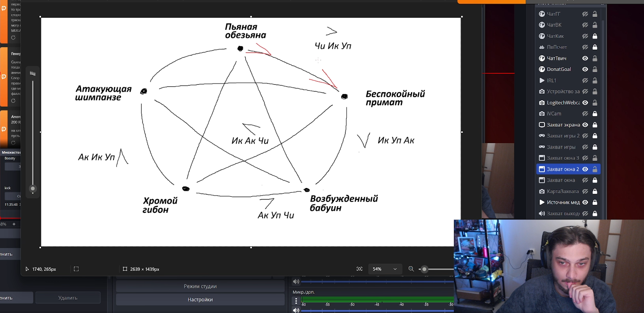Image resolution: width=644 pixels, height=313 pixels.
Task: Unlock the ЧатВК source lock
Action: 595,25
